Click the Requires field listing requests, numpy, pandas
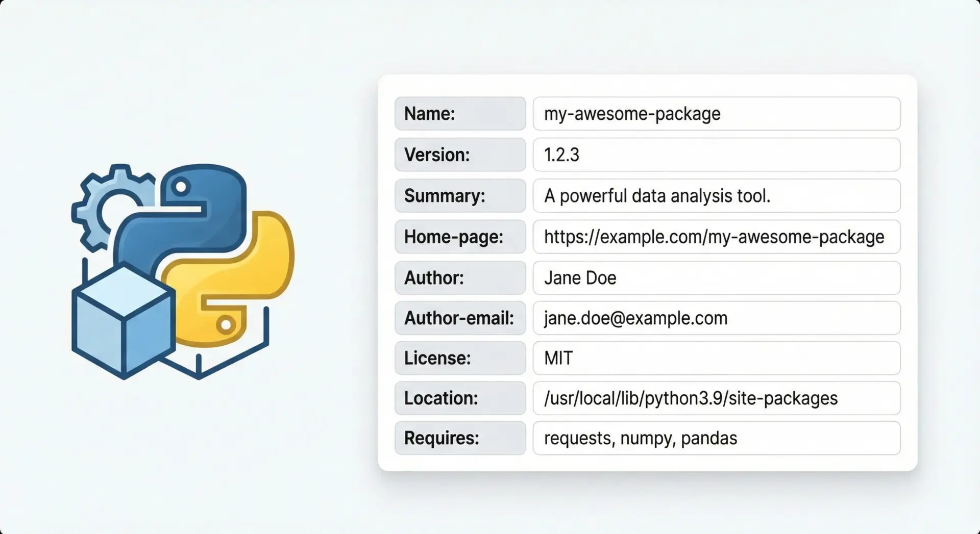The height and width of the screenshot is (534, 980). pyautogui.click(x=716, y=438)
